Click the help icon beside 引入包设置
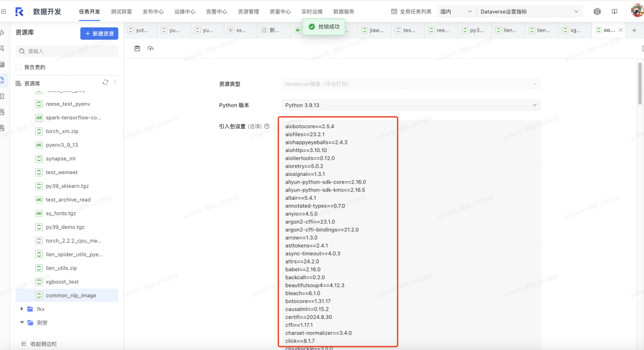The width and height of the screenshot is (644, 350). 267,126
